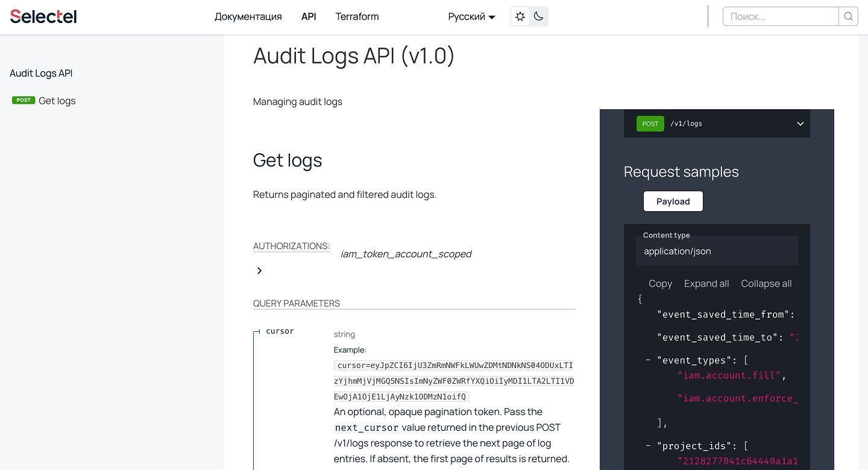Open Get logs in the sidebar

pos(57,101)
